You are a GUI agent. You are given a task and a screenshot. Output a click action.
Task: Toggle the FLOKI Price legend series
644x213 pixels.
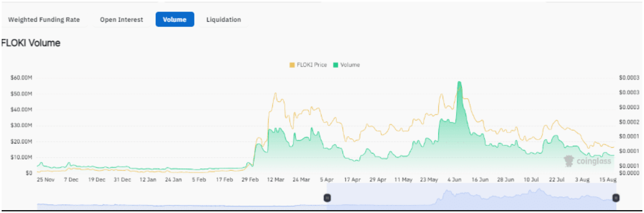[308, 65]
